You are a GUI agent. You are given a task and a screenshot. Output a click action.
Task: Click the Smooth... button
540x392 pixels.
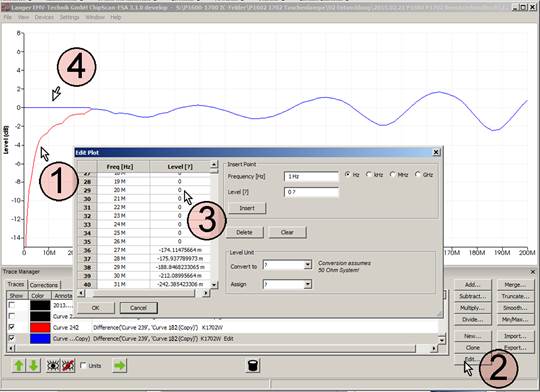point(515,308)
